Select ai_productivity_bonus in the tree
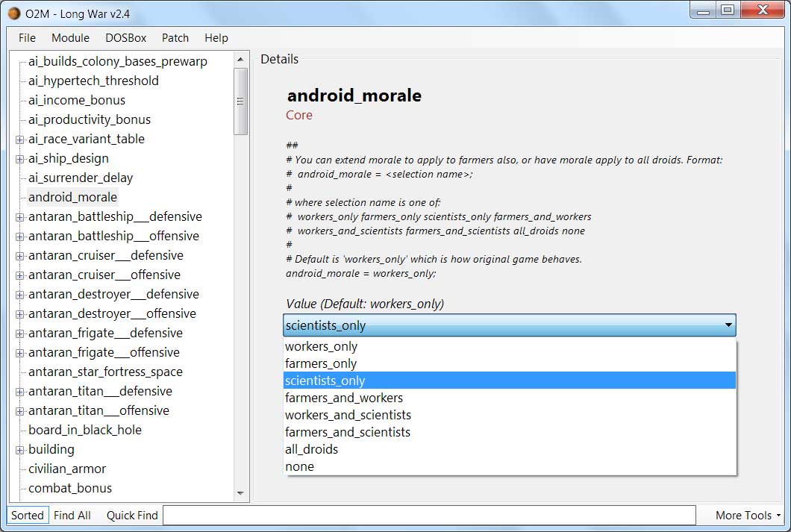The image size is (791, 532). 90,119
